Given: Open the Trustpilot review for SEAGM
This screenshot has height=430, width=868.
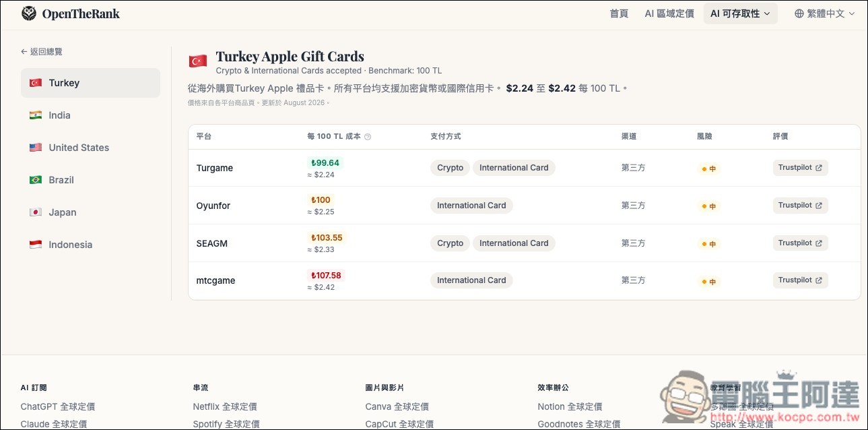Looking at the screenshot, I should click(800, 243).
